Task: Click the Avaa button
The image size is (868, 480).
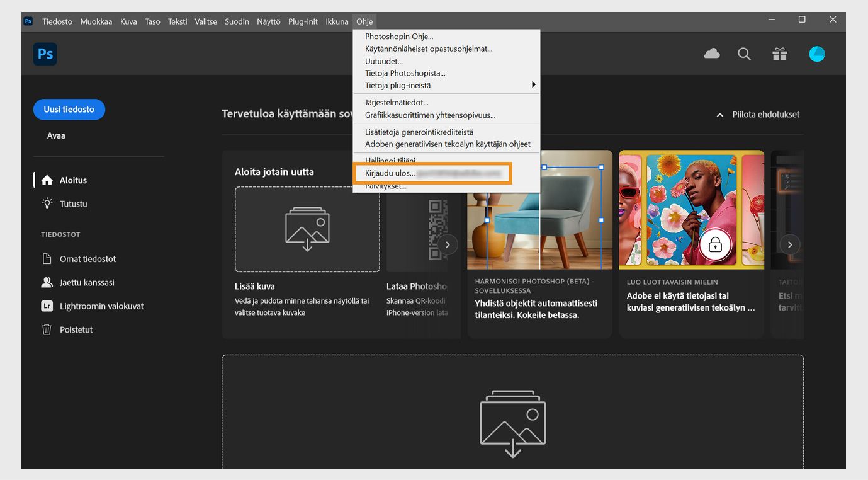Action: [56, 135]
